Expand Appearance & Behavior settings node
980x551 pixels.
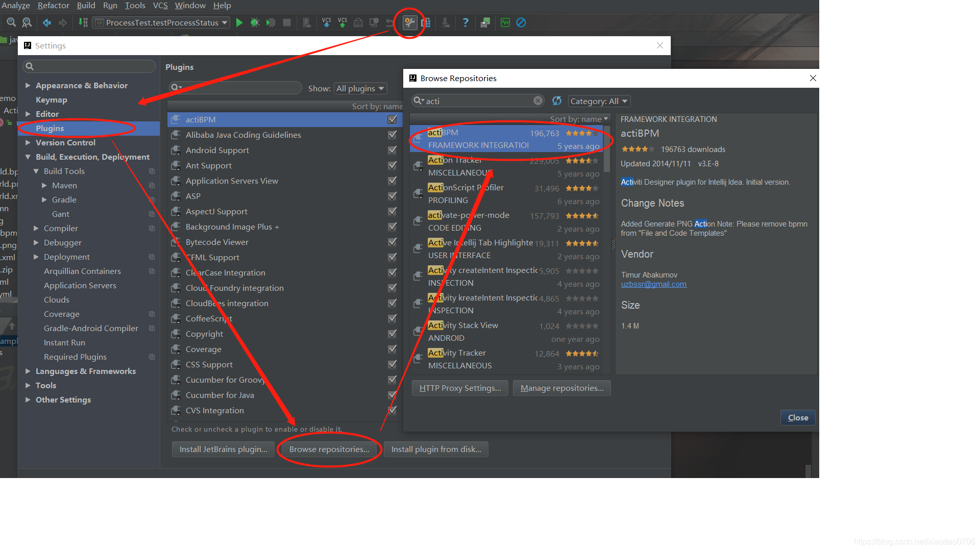coord(28,85)
